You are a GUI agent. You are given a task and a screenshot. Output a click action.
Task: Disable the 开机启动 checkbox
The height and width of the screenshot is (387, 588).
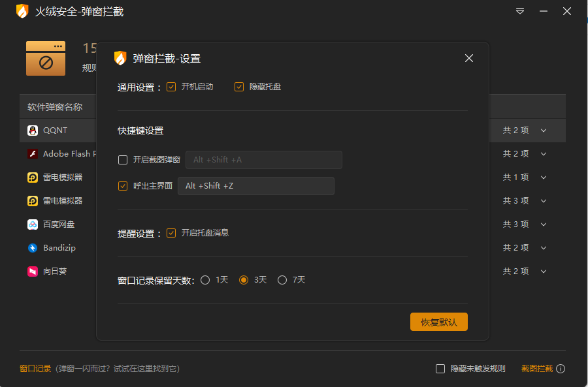pyautogui.click(x=171, y=87)
